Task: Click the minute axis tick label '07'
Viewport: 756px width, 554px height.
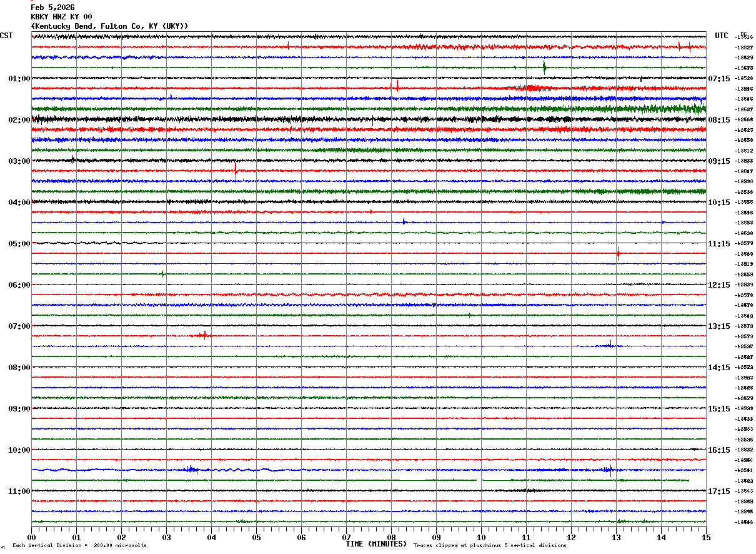Action: click(x=346, y=537)
